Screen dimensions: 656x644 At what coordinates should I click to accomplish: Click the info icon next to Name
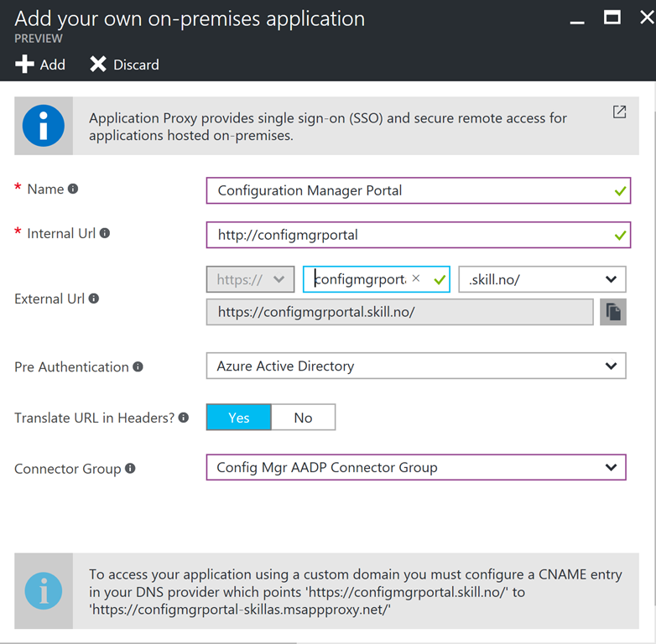(x=73, y=189)
